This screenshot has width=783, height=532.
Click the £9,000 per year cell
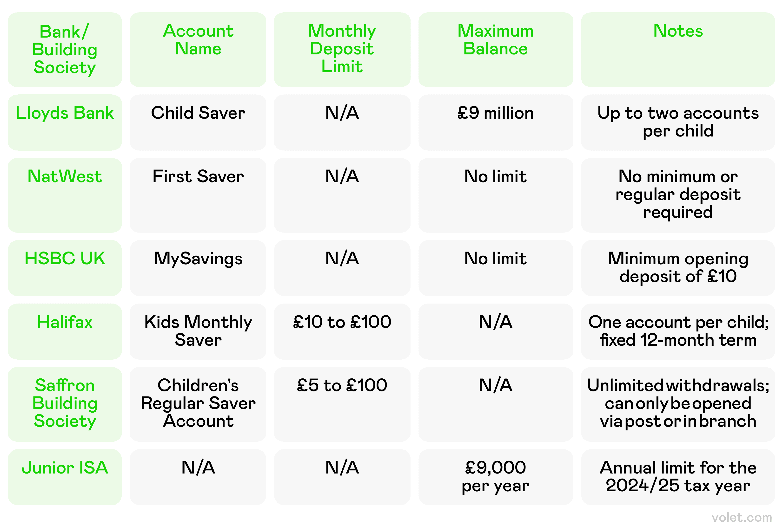(495, 476)
